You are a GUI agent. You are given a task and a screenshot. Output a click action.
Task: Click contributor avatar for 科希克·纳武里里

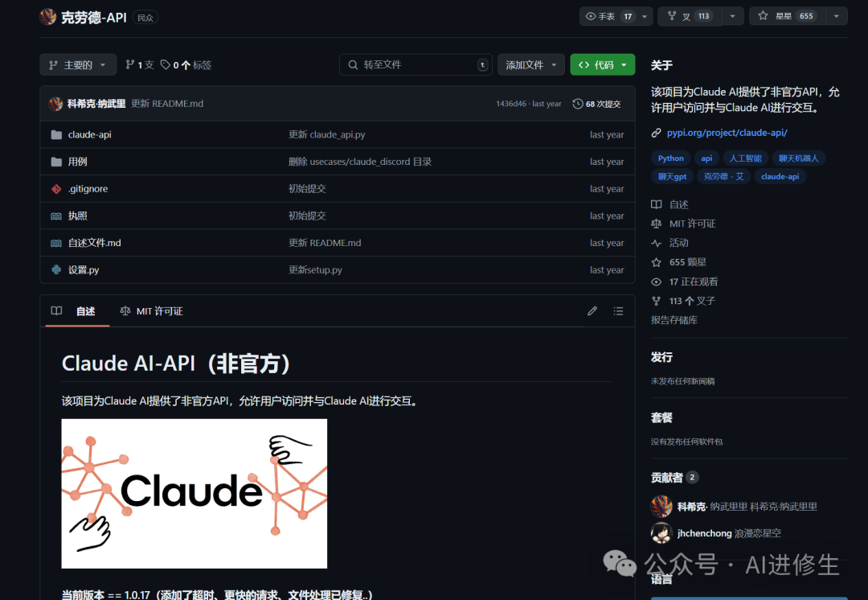[x=661, y=507]
